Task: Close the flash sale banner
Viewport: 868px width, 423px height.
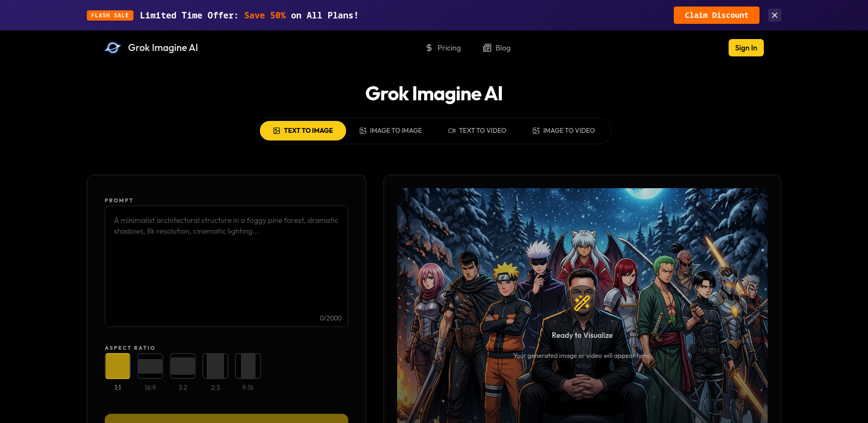Action: 775,15
